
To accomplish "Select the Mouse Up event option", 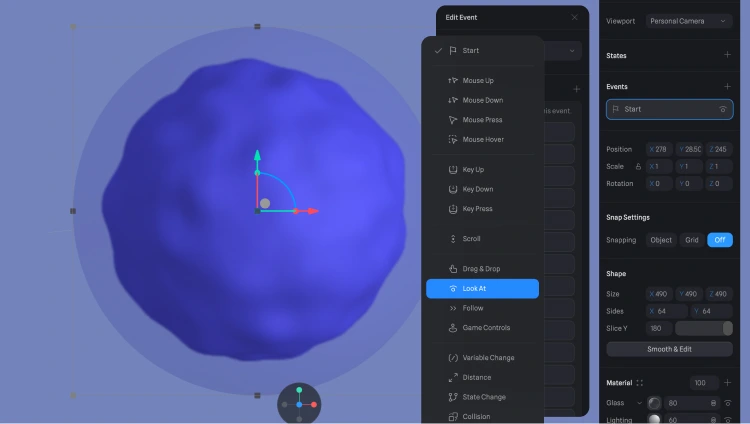I will tap(482, 80).
